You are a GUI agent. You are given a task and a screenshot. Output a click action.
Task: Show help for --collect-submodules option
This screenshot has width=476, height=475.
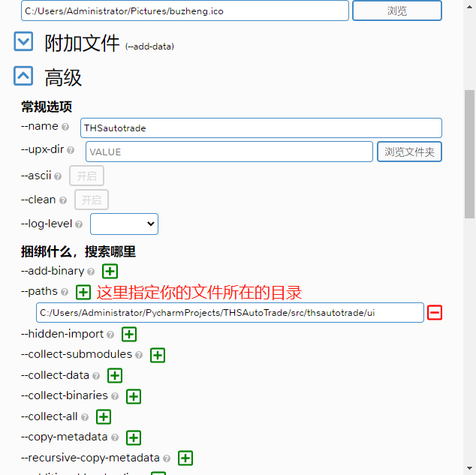[139, 355]
